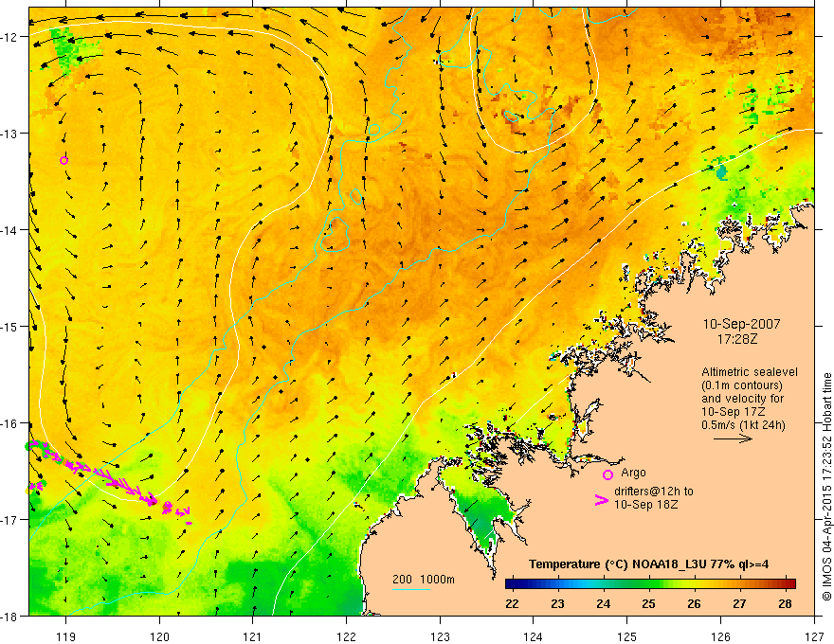Image resolution: width=834 pixels, height=644 pixels.
Task: Click the colorbar tick label 23
Action: (x=557, y=603)
